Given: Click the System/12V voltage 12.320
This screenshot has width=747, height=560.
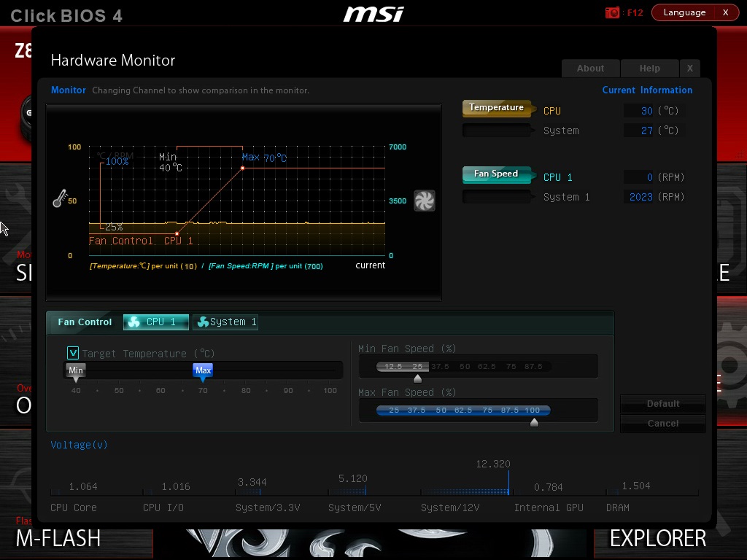Looking at the screenshot, I should (x=493, y=464).
